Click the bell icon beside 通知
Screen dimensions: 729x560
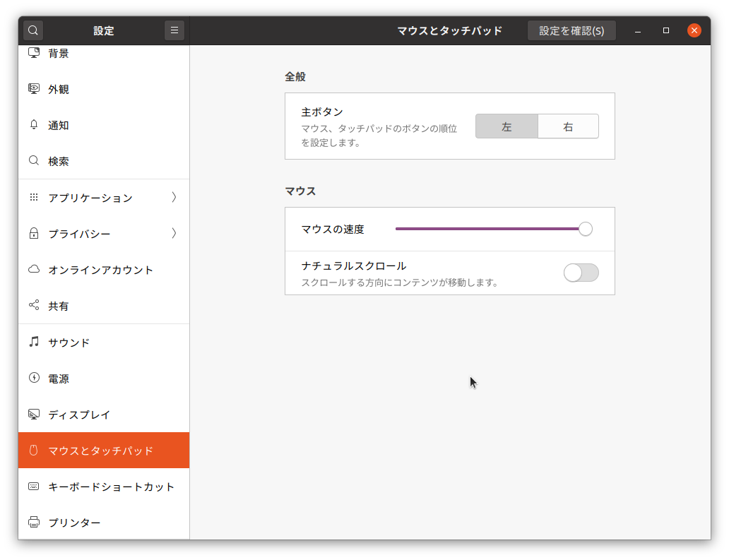click(x=34, y=124)
